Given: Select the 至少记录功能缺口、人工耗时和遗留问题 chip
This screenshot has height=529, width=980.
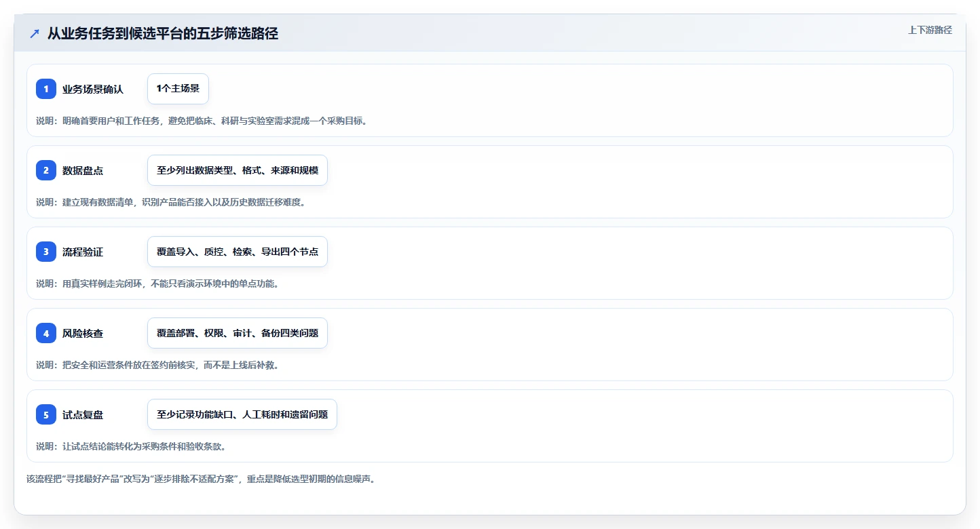Looking at the screenshot, I should click(x=242, y=414).
